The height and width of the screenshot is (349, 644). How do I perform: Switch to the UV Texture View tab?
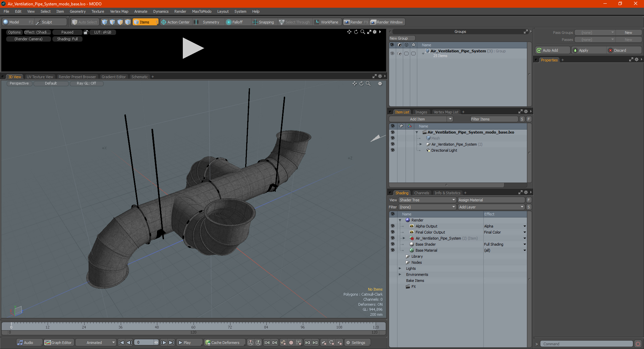click(40, 77)
